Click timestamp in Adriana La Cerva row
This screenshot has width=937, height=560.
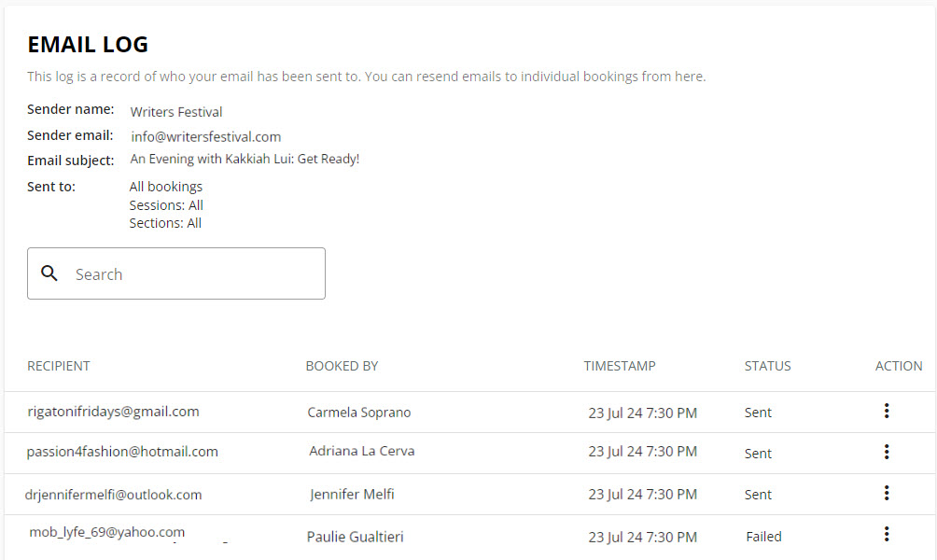tap(642, 451)
